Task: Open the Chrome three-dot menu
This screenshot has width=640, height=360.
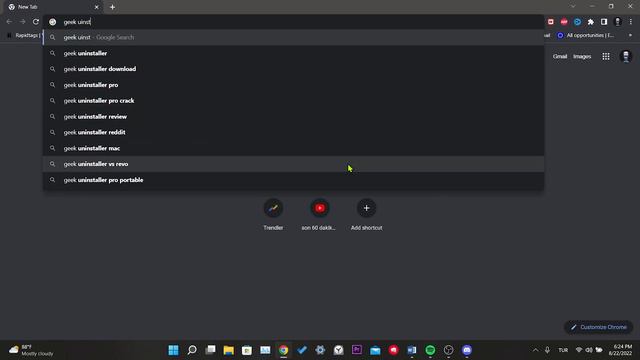Action: point(630,22)
